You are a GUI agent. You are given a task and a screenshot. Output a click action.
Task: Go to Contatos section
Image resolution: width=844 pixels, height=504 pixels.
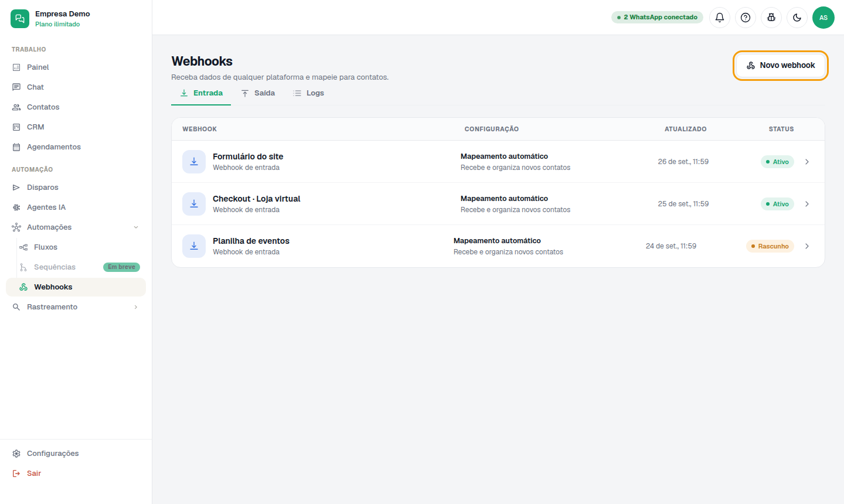pyautogui.click(x=76, y=107)
